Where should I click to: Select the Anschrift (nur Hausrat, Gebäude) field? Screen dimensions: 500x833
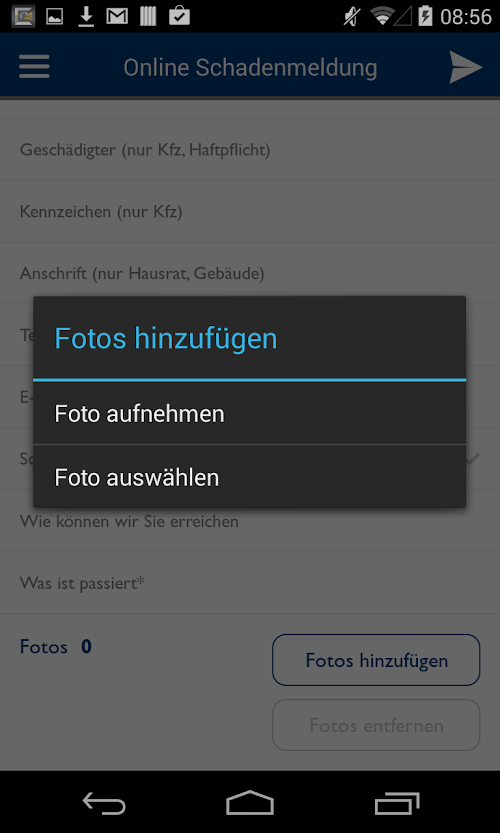[x=250, y=274]
